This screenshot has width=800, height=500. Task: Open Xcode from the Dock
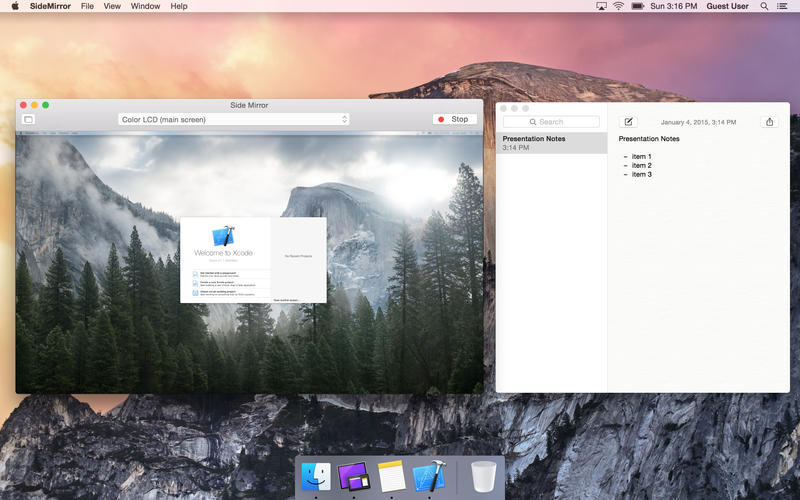click(x=429, y=476)
